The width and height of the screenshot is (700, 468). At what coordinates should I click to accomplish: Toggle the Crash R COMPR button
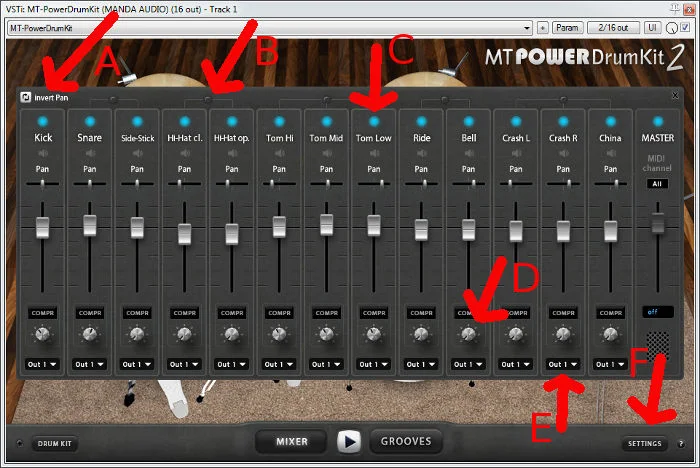tap(563, 313)
